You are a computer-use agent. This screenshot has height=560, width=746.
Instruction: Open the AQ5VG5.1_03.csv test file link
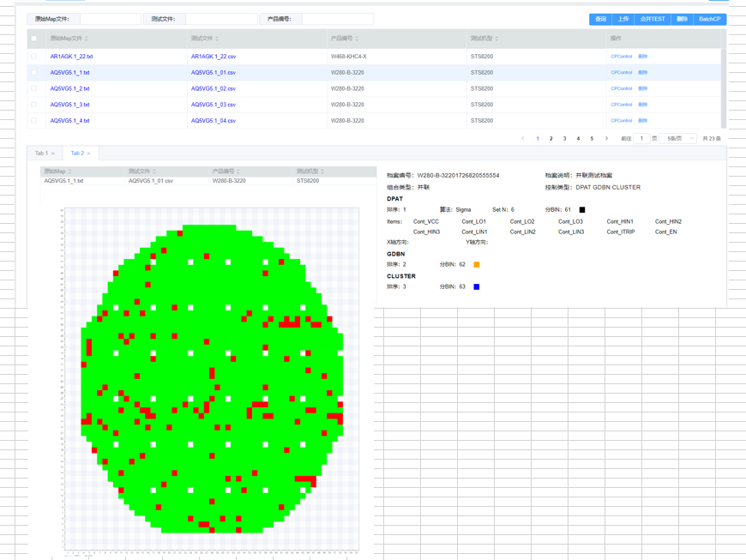(x=213, y=105)
